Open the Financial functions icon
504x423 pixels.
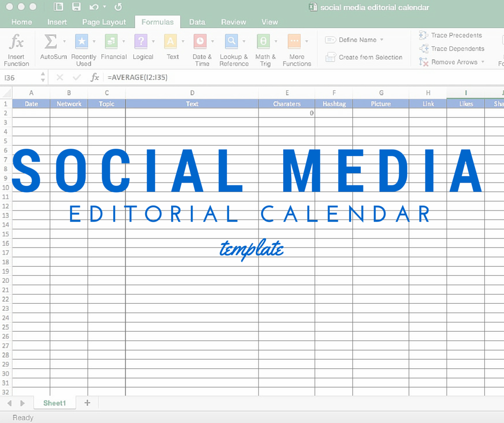[111, 41]
